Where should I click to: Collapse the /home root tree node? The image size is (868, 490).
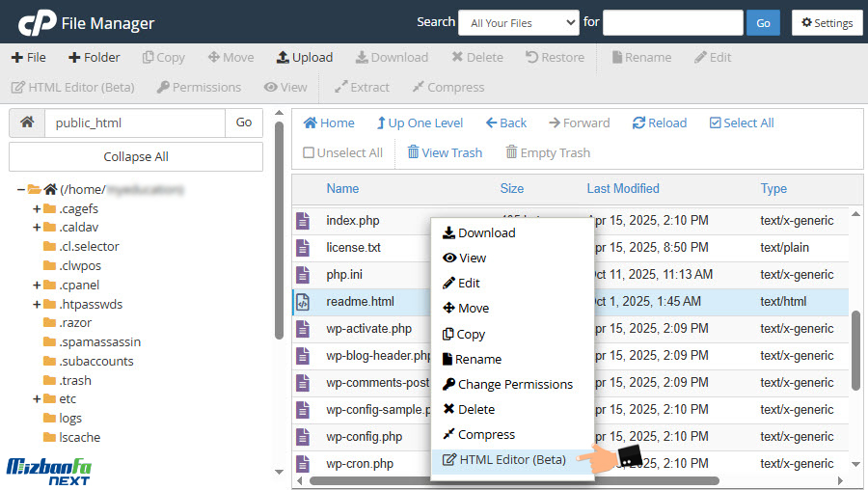point(21,189)
